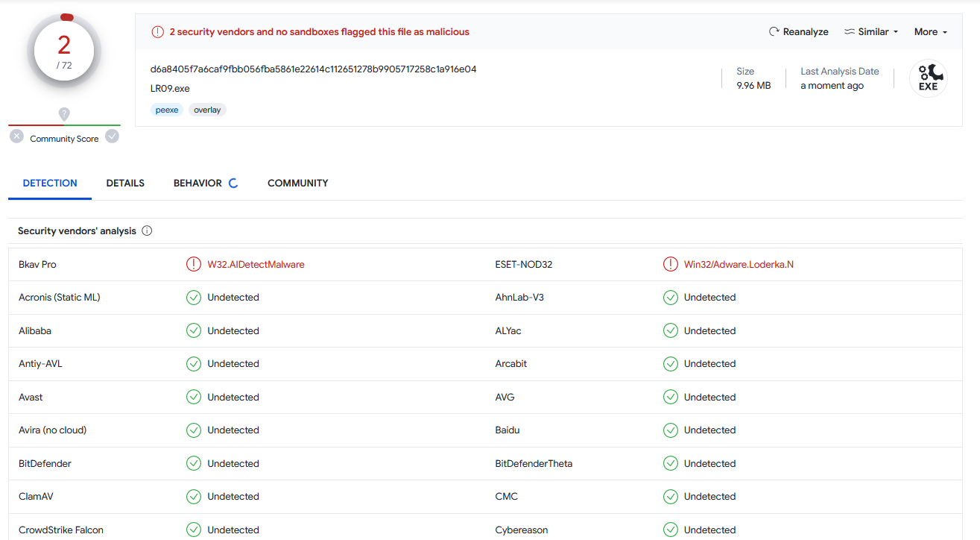
Task: Click the LR09.exe file name
Action: [170, 89]
